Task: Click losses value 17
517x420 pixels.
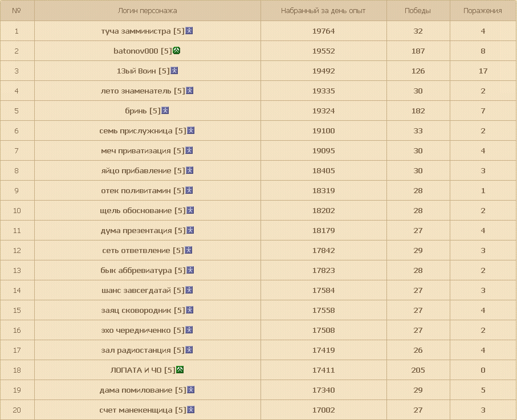Action: (x=483, y=71)
